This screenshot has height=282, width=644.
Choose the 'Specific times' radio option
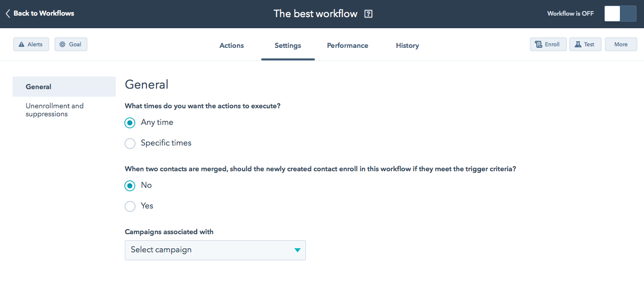pyautogui.click(x=130, y=144)
